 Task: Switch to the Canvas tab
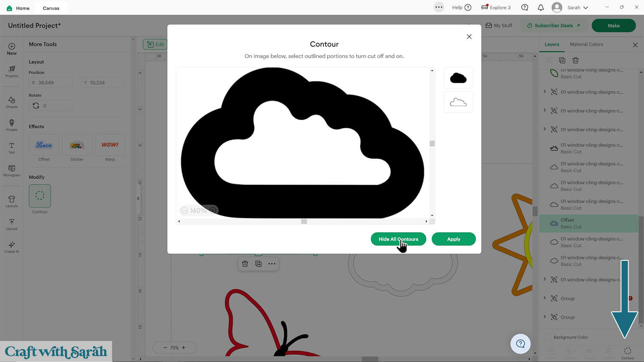[x=51, y=8]
